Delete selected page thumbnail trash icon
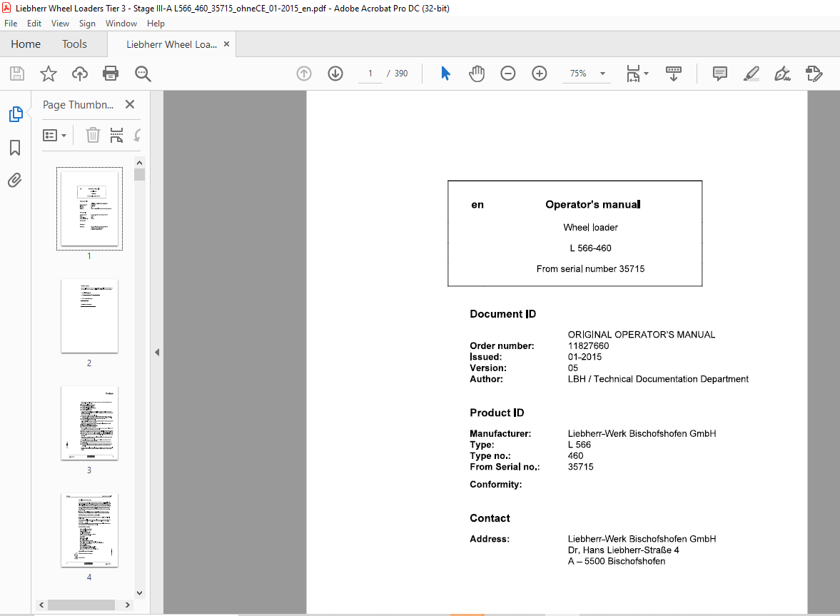 93,135
